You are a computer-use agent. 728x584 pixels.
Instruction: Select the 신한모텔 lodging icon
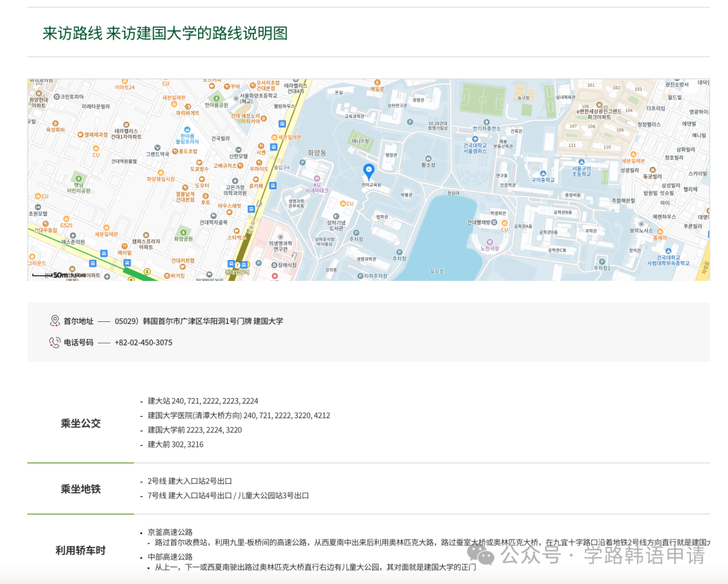pos(238,150)
